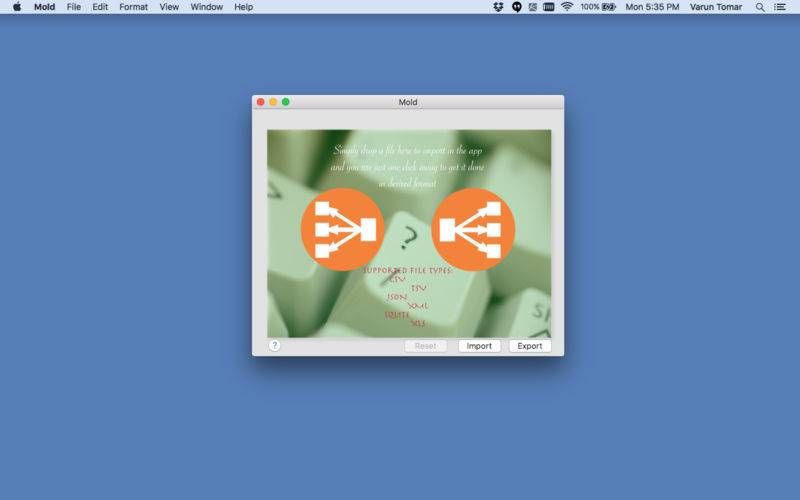The height and width of the screenshot is (500, 800).
Task: Click the Mold window title bar text
Action: [x=408, y=102]
